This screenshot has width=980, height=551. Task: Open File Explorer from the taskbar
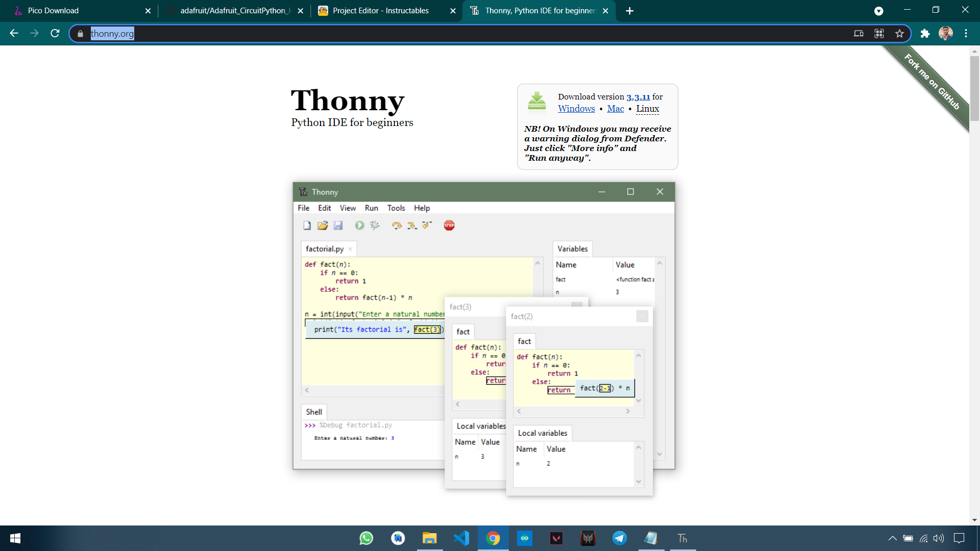(429, 538)
